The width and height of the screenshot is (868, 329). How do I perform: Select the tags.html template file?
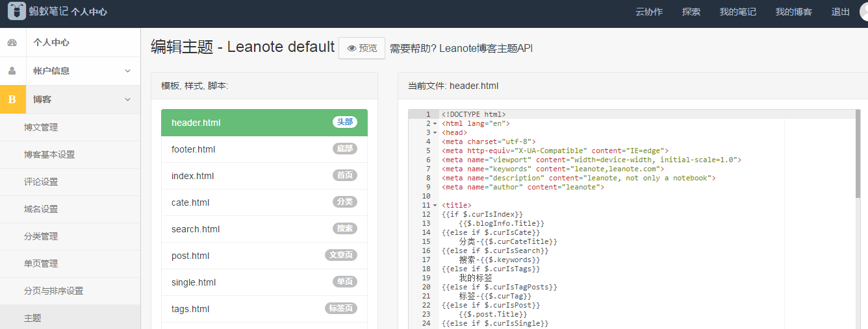264,309
